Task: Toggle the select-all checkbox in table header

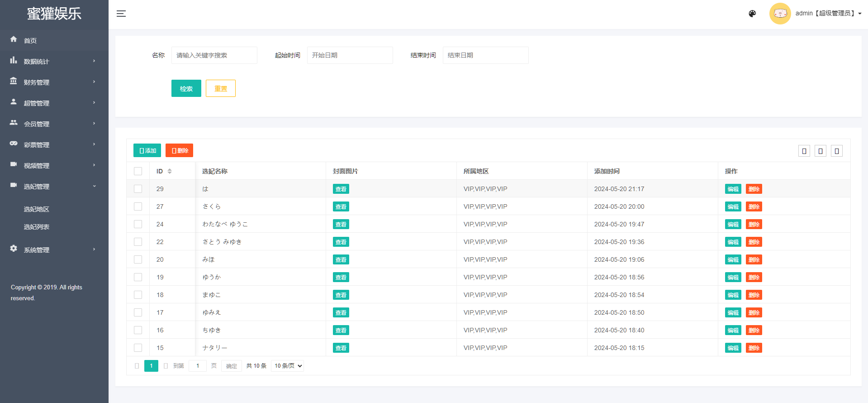Action: 138,171
